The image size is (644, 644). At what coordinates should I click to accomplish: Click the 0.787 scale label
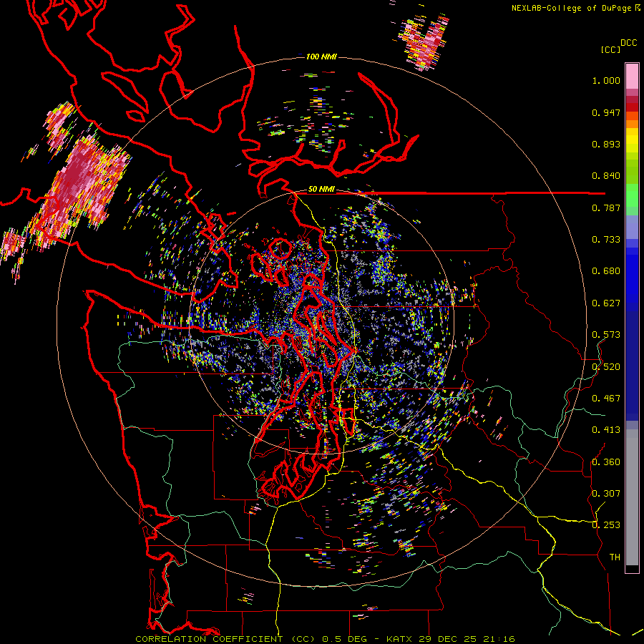tap(606, 208)
